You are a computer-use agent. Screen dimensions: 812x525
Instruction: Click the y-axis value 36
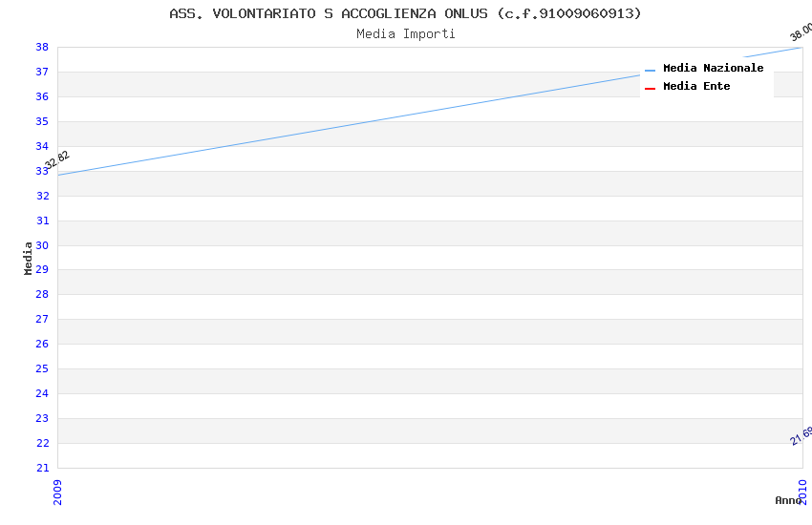pyautogui.click(x=42, y=96)
